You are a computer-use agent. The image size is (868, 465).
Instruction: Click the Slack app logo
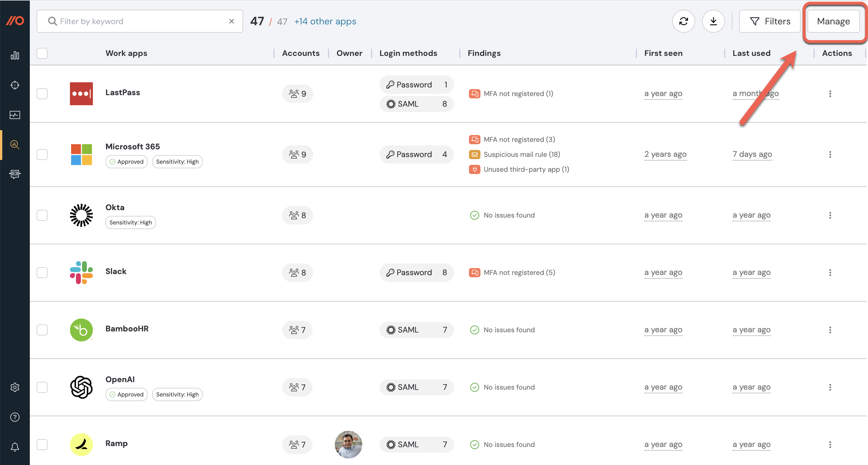tap(81, 272)
